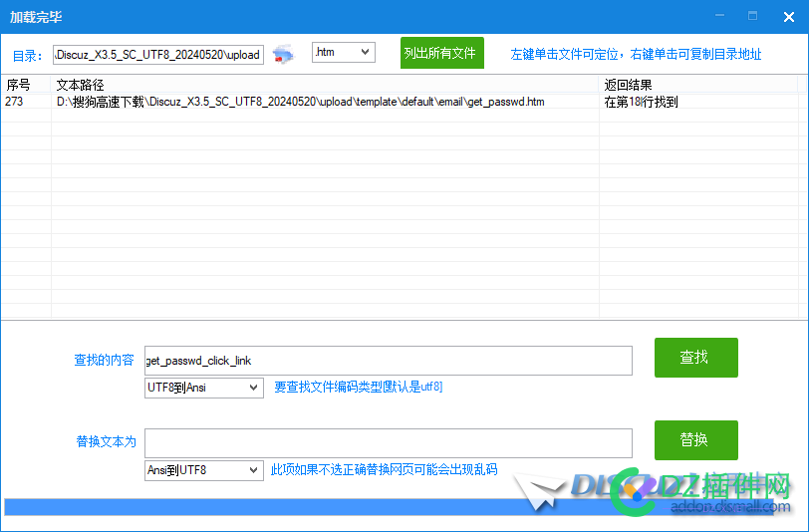The image size is (809, 532).
Task: Click the browse folder icon beside directory field
Action: 283,54
